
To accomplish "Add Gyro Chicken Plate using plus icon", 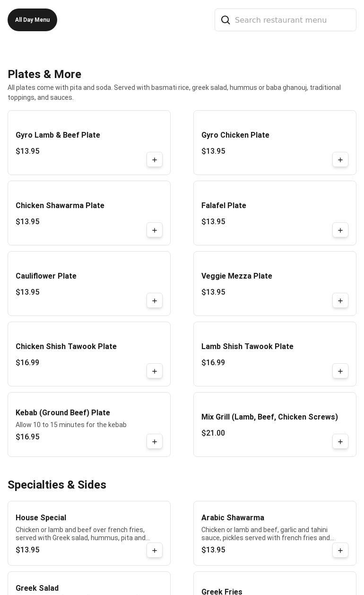I will [340, 160].
